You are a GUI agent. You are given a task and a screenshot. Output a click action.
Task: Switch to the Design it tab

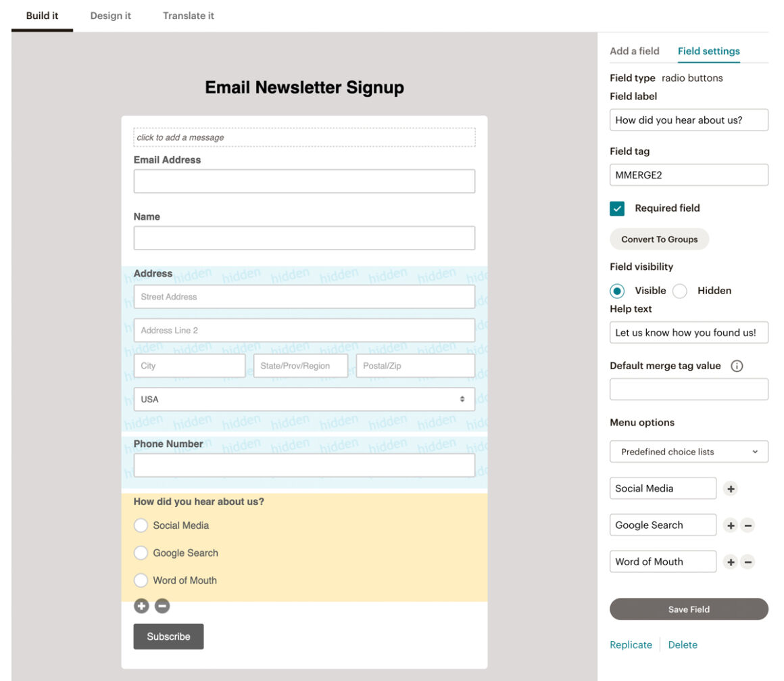coord(111,16)
